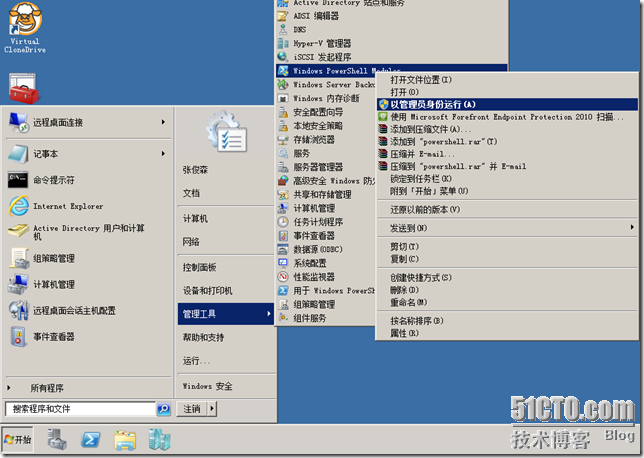Click the 计算机管理 icon in left pane
The image size is (644, 458).
point(18,284)
